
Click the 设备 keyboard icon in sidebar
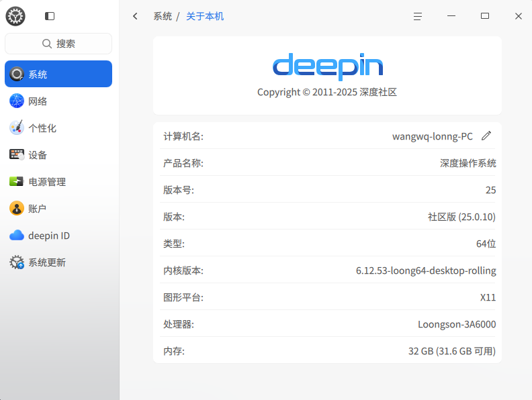[x=17, y=154]
